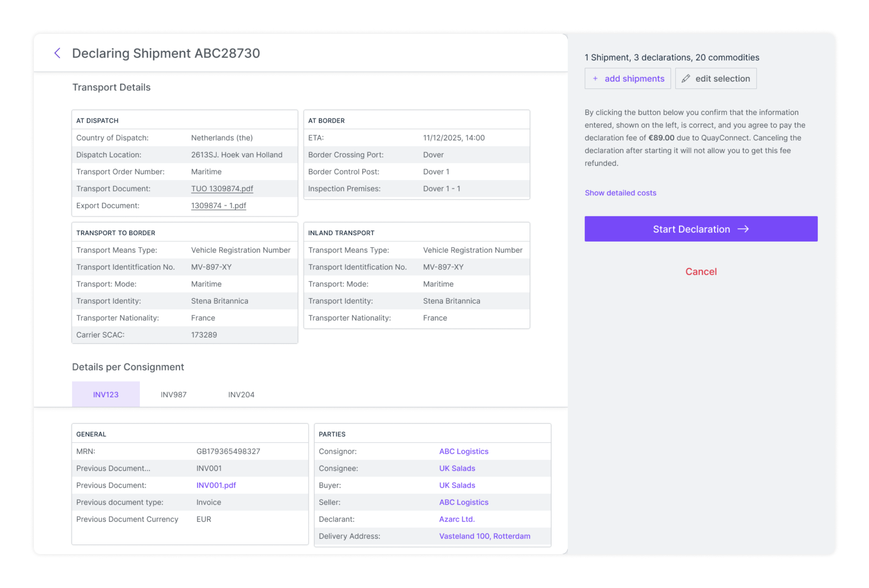The image size is (869, 588).
Task: Open the Seller ABC Logistics link
Action: (x=463, y=502)
